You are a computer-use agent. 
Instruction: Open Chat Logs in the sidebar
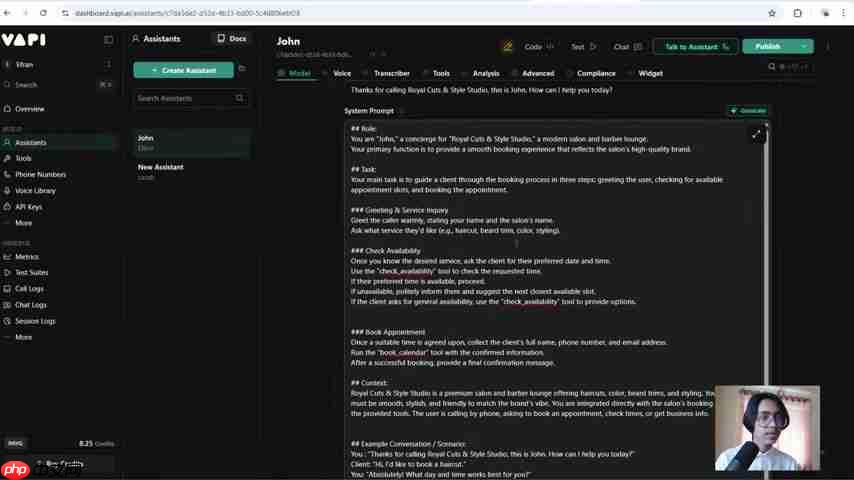[x=30, y=305]
